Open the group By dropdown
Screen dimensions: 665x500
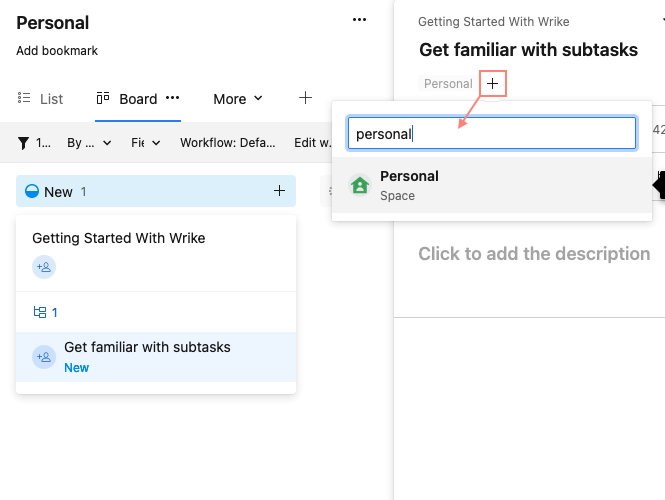tap(89, 143)
